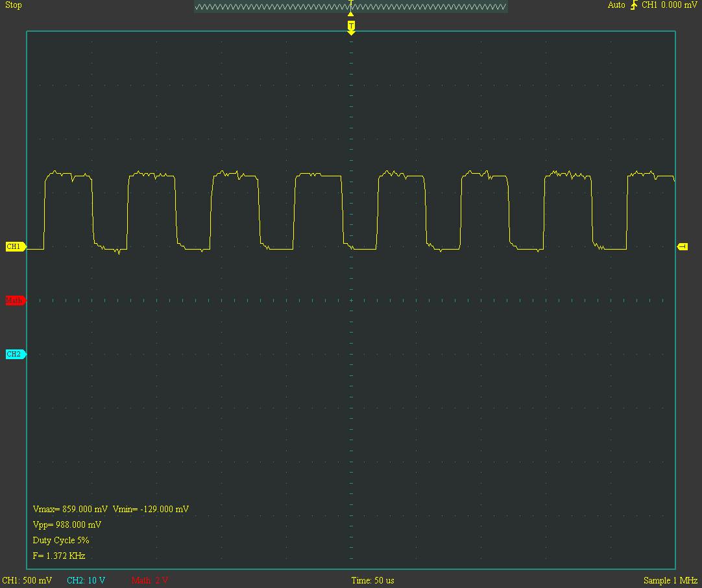702x588 pixels.
Task: Click the CH2: 10 V scale readout
Action: pos(86,580)
